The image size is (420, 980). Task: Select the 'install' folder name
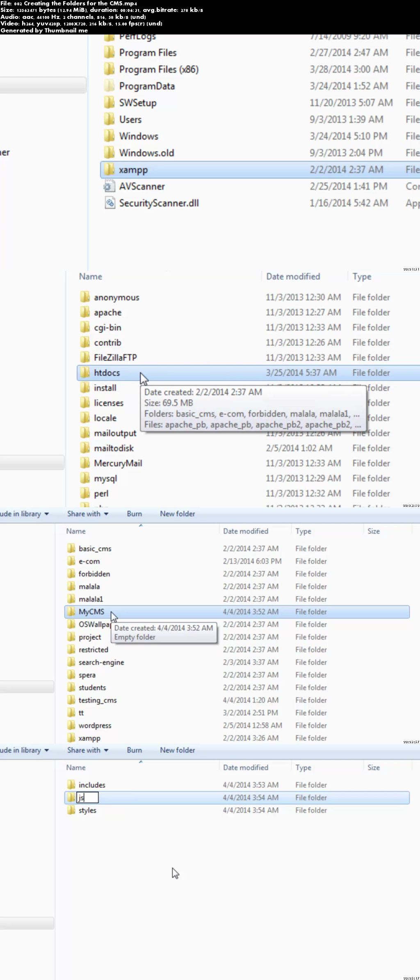point(105,388)
